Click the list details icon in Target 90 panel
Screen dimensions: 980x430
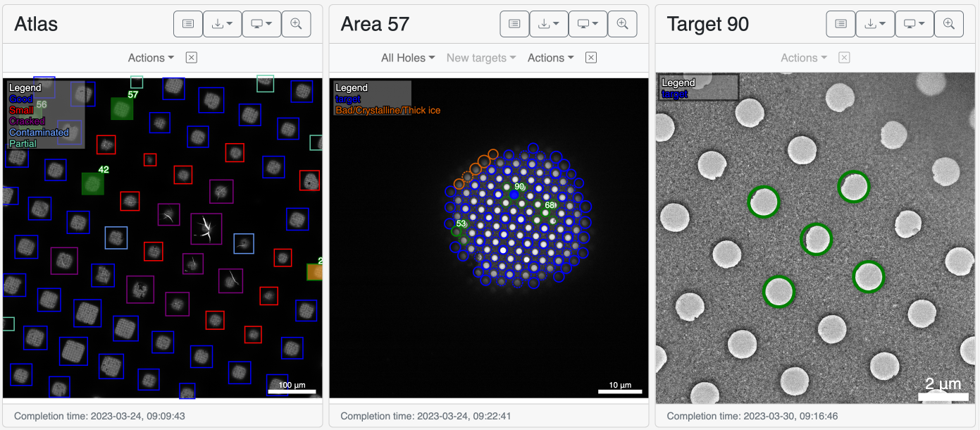841,24
